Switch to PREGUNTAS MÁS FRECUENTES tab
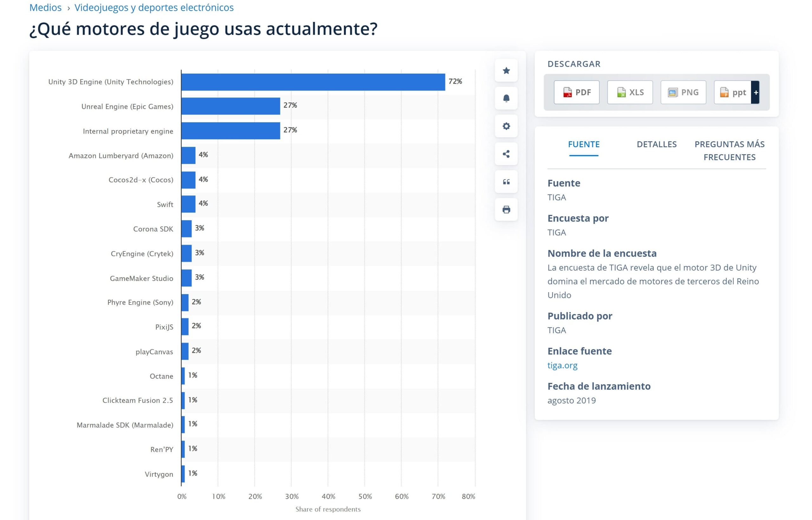812x520 pixels. (729, 149)
